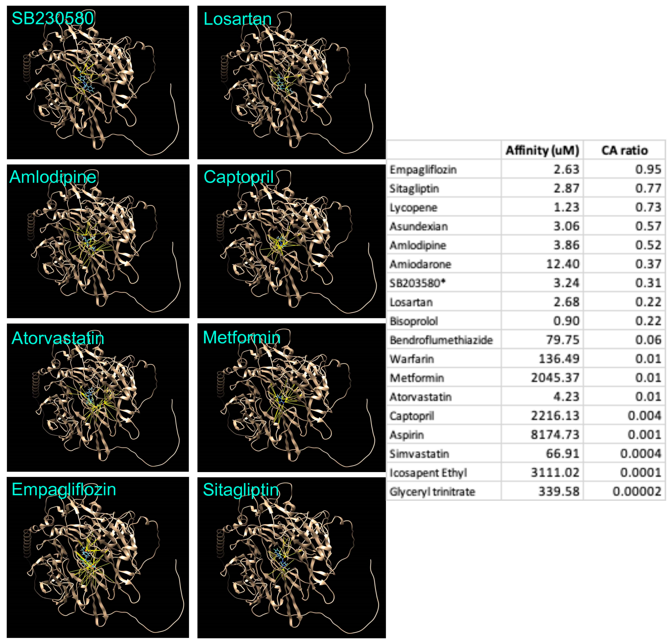The image size is (671, 644).
Task: Open the Sitagliptin structure panel
Action: [x=291, y=557]
